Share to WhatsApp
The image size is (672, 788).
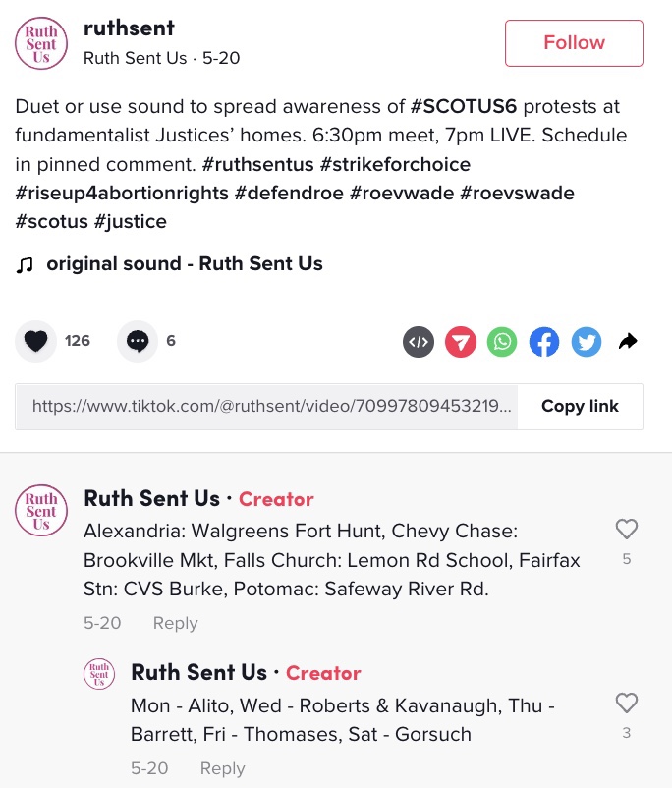pyautogui.click(x=502, y=342)
